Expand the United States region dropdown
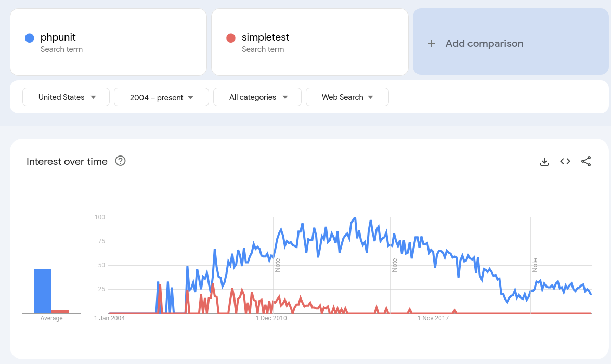 point(66,97)
